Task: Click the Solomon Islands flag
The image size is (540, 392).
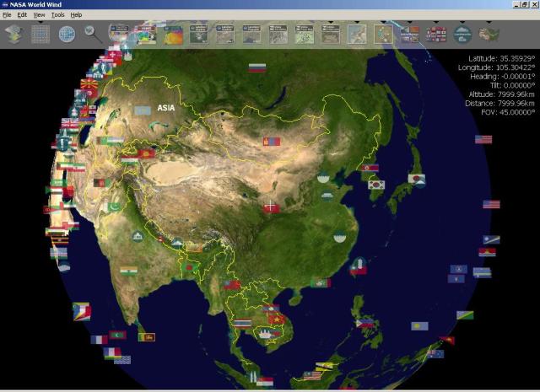Action: point(465,315)
